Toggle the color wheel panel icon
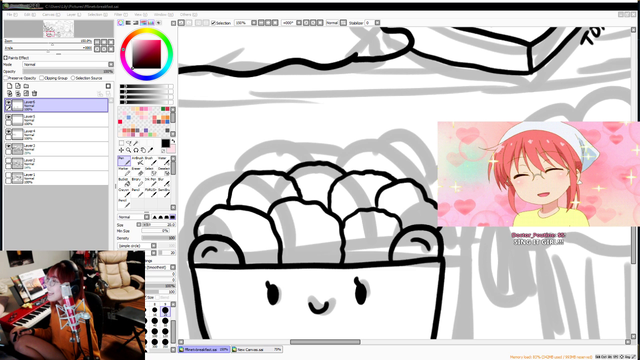 120,23
